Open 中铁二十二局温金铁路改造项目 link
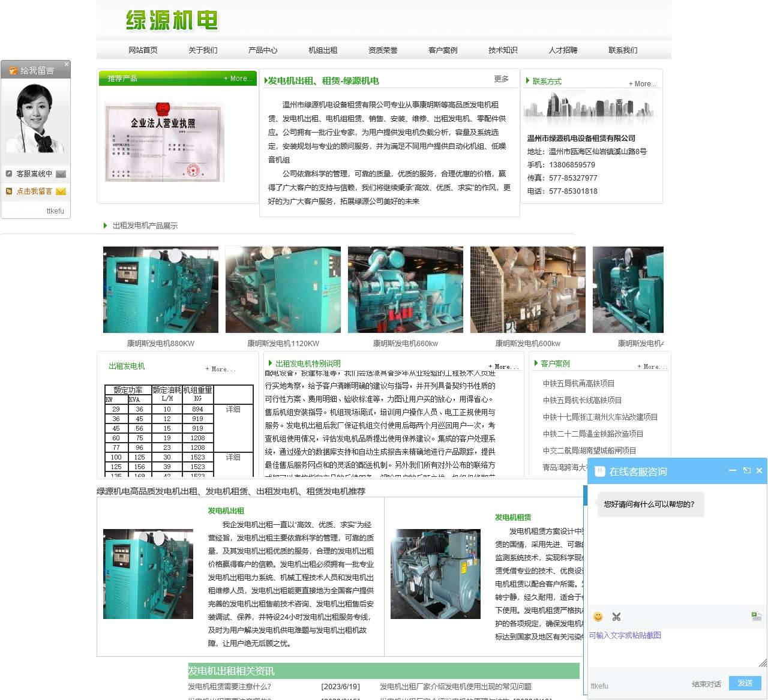 point(593,434)
